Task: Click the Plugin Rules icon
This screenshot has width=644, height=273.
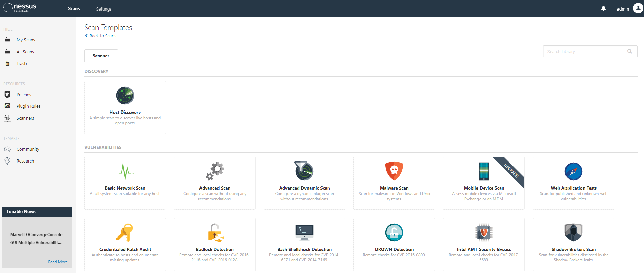Action: coord(7,106)
